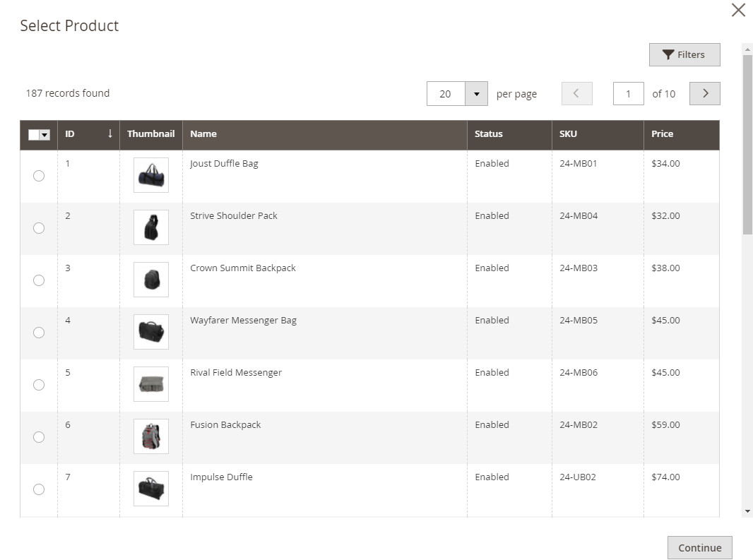Select the Joust Duffle Bag radio button
The height and width of the screenshot is (560, 753).
coord(39,176)
